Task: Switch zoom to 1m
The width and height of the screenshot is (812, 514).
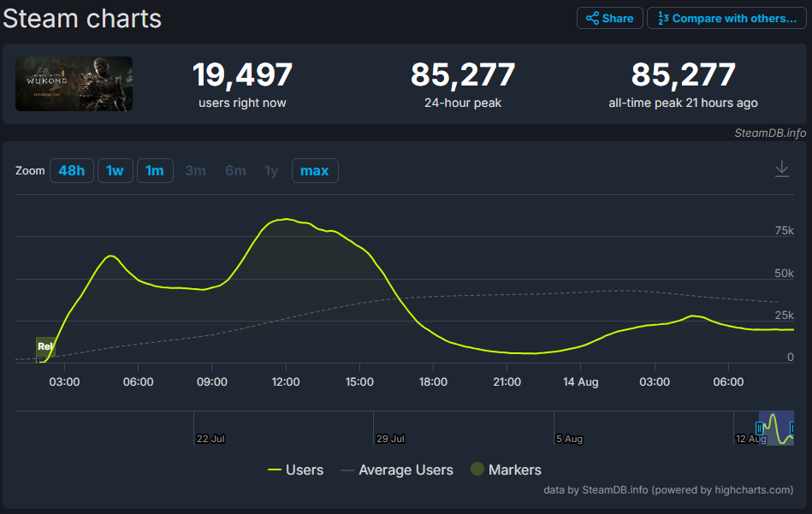Action: click(x=155, y=170)
